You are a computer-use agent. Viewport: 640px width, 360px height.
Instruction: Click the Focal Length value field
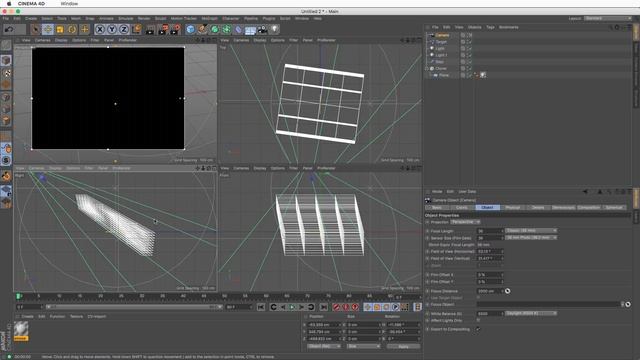click(x=490, y=231)
